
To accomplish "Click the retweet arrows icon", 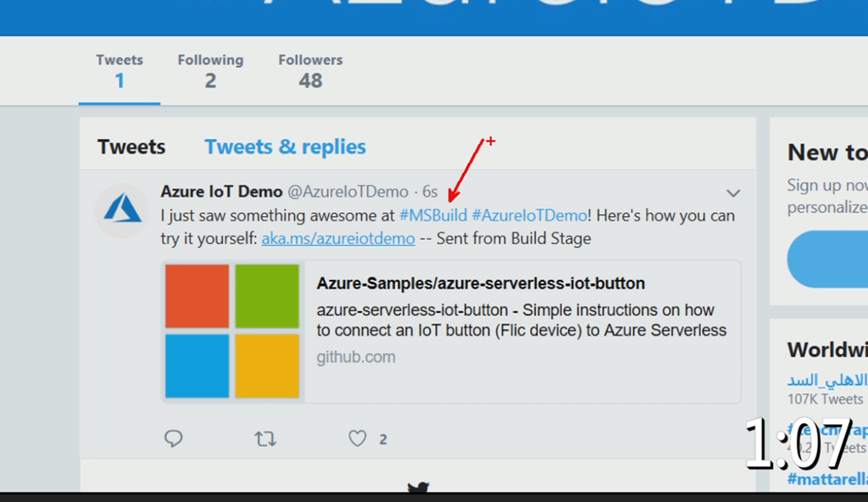I will pyautogui.click(x=265, y=438).
